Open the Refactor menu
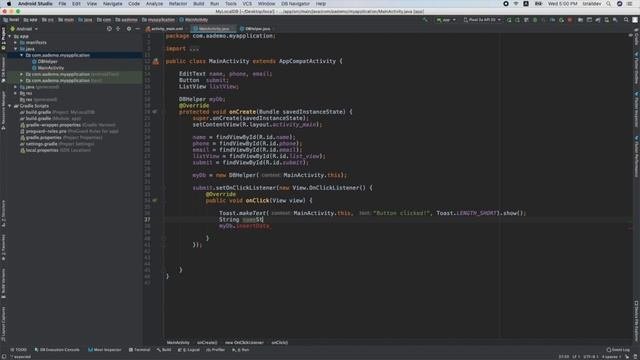Image resolution: width=640 pixels, height=360 pixels. pos(178,4)
